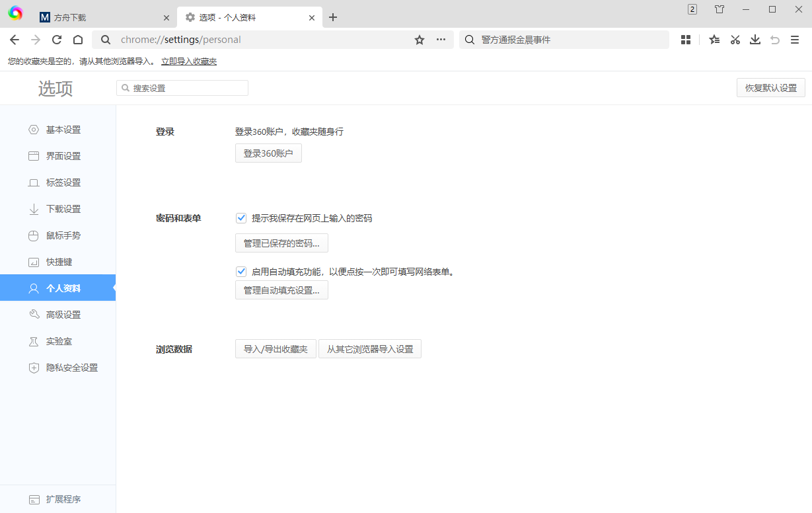Change browser skin via T-shirt icon
This screenshot has width=812, height=513.
(720, 9)
